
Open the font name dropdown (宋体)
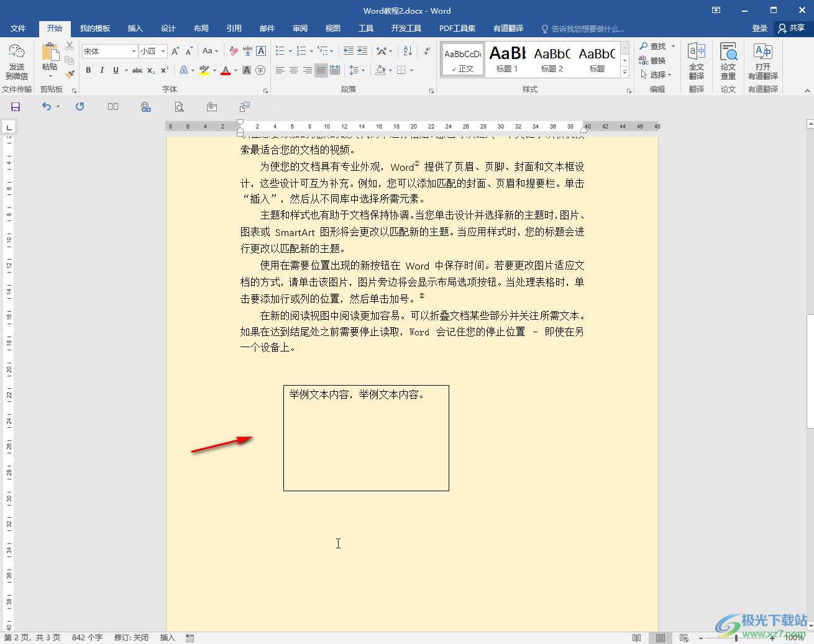134,51
